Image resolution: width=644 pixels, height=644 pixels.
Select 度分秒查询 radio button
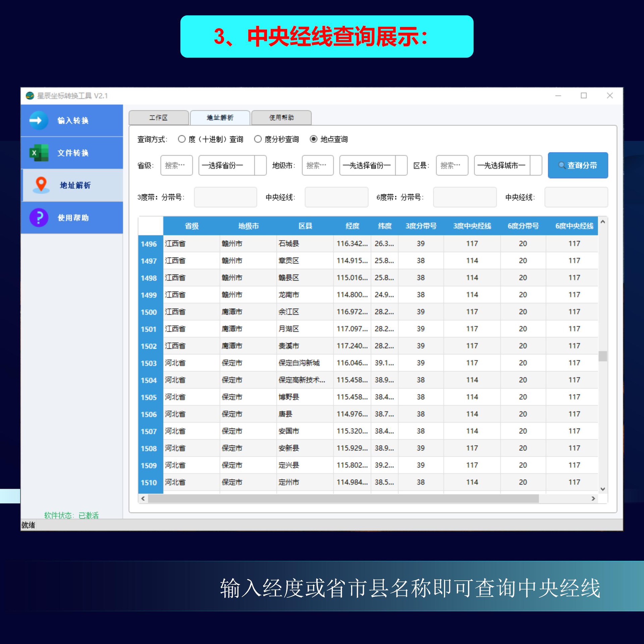tap(258, 139)
